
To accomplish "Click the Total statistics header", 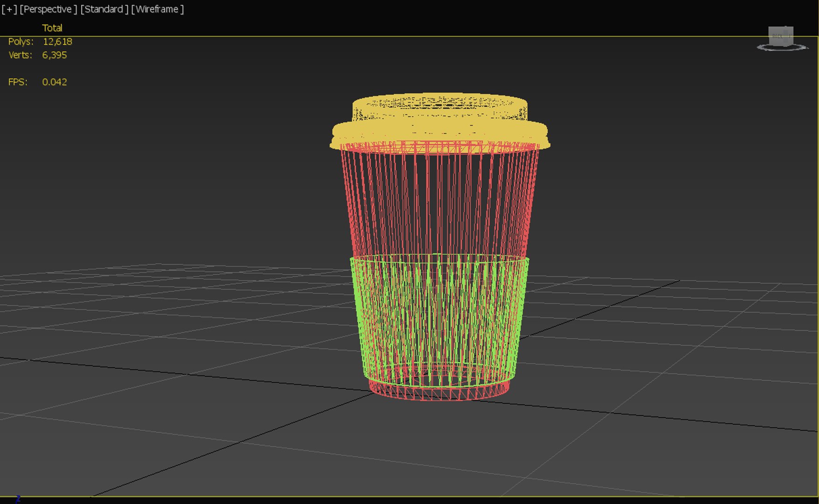I will (52, 28).
